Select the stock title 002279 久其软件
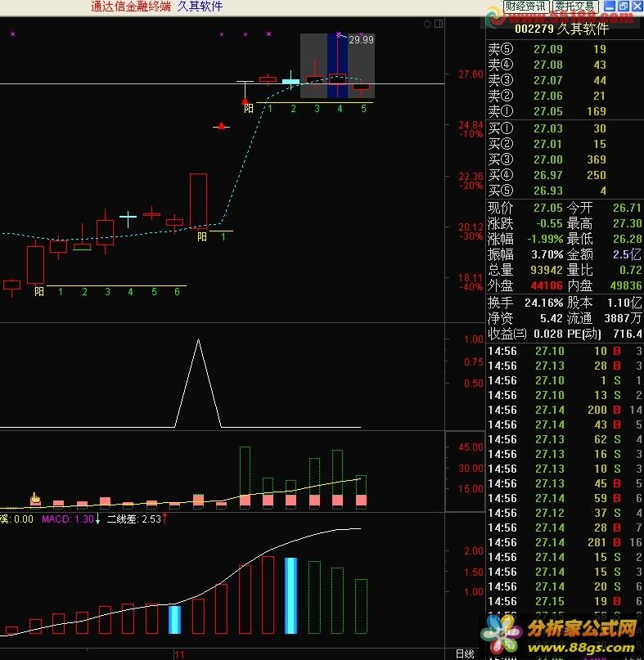 [561, 29]
